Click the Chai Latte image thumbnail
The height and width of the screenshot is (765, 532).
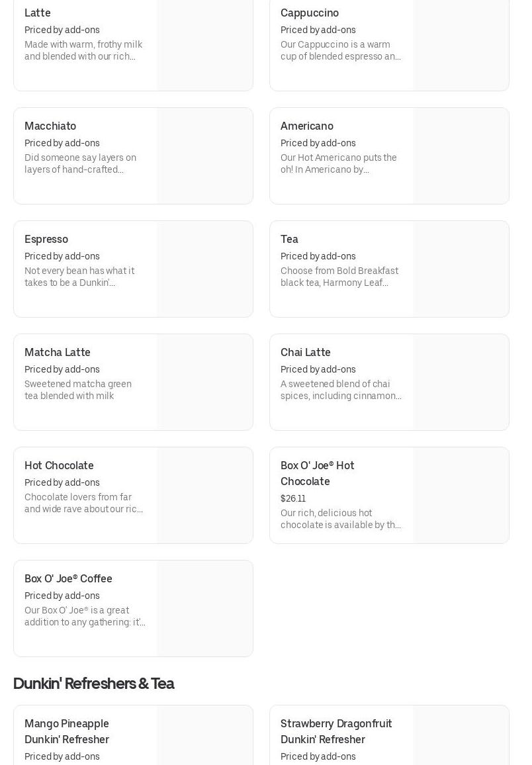[461, 382]
